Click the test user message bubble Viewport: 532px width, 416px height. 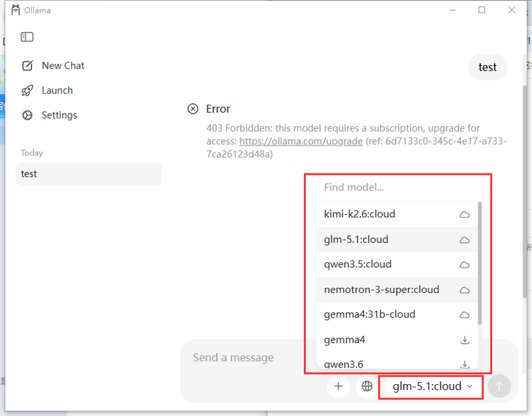(x=487, y=67)
